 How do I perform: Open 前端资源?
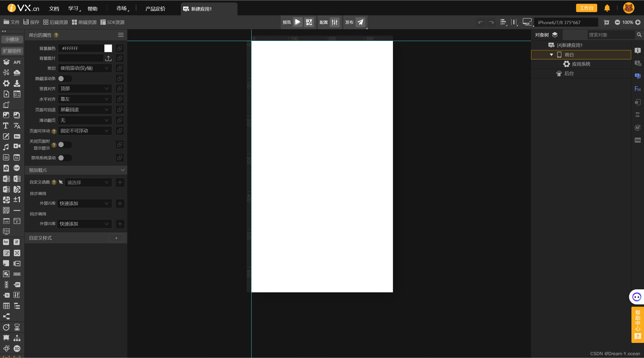click(84, 22)
